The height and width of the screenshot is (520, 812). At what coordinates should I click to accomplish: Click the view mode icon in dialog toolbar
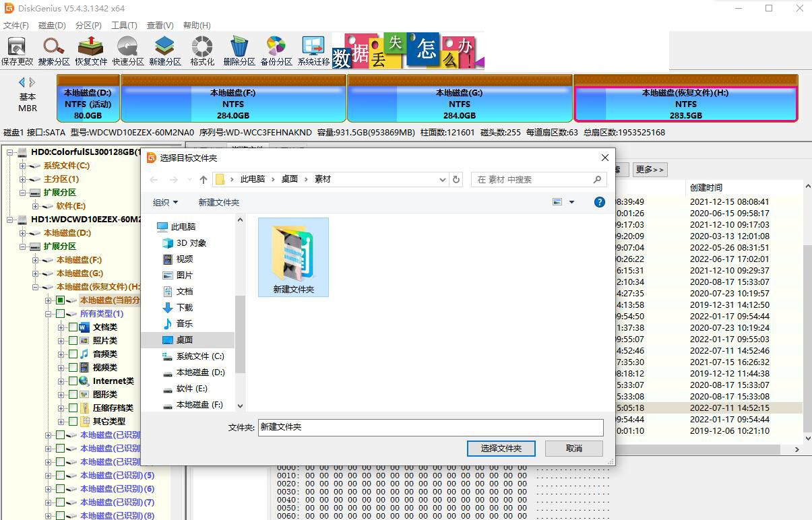click(557, 202)
